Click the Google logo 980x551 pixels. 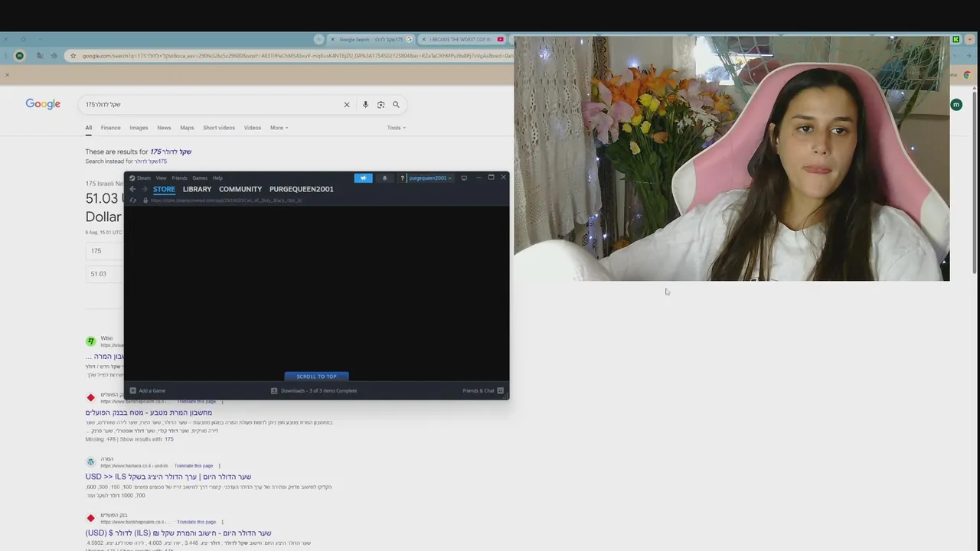pos(43,104)
